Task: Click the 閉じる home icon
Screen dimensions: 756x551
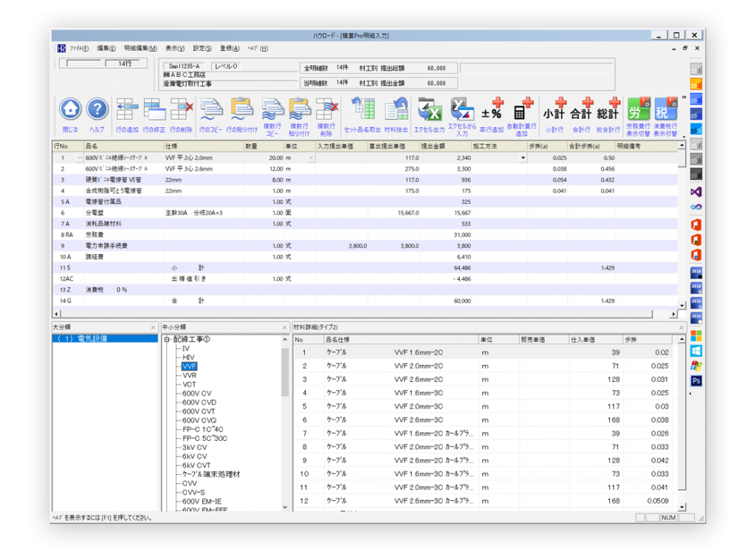Action: pyautogui.click(x=70, y=111)
